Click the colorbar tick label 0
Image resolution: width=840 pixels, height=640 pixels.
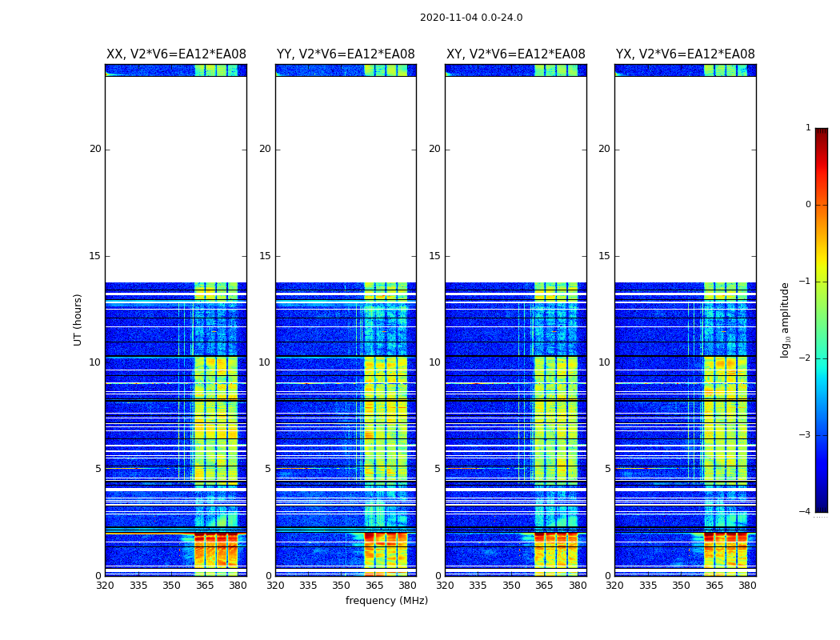[x=808, y=205]
